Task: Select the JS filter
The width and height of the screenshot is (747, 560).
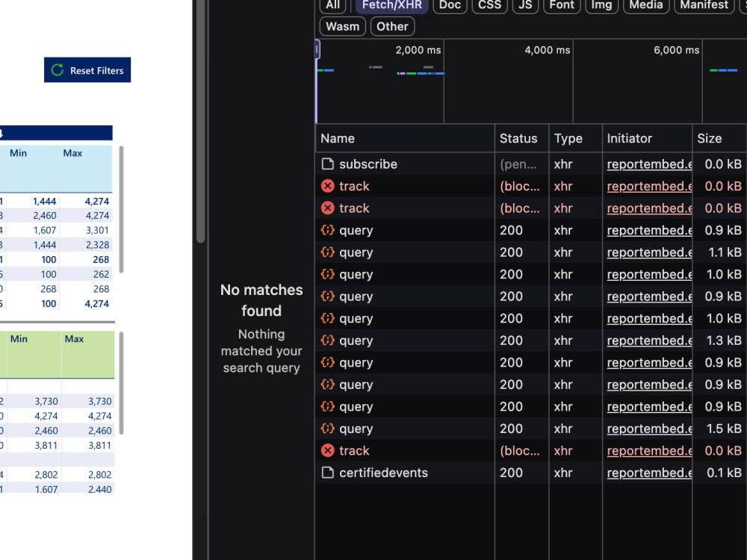Action: click(525, 5)
